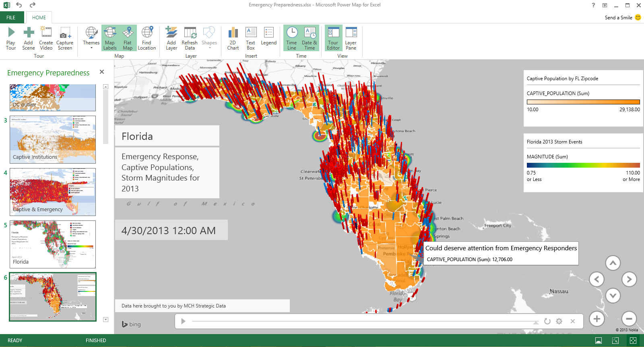Select the Captive & Emergency scene thumbnail

pyautogui.click(x=53, y=192)
